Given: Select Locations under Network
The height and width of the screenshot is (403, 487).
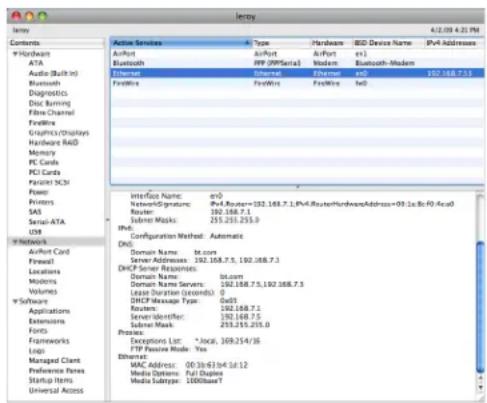Looking at the screenshot, I should point(44,271).
